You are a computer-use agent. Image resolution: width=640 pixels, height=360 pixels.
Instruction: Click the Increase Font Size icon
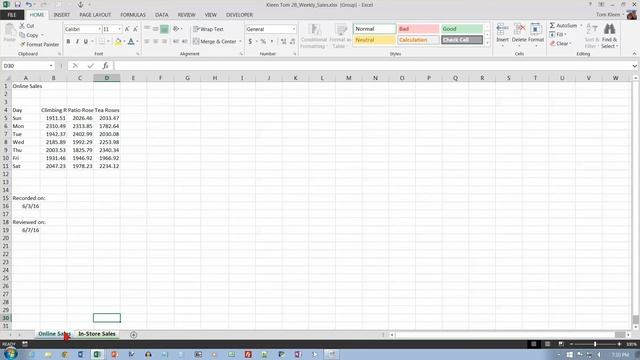tap(127, 29)
